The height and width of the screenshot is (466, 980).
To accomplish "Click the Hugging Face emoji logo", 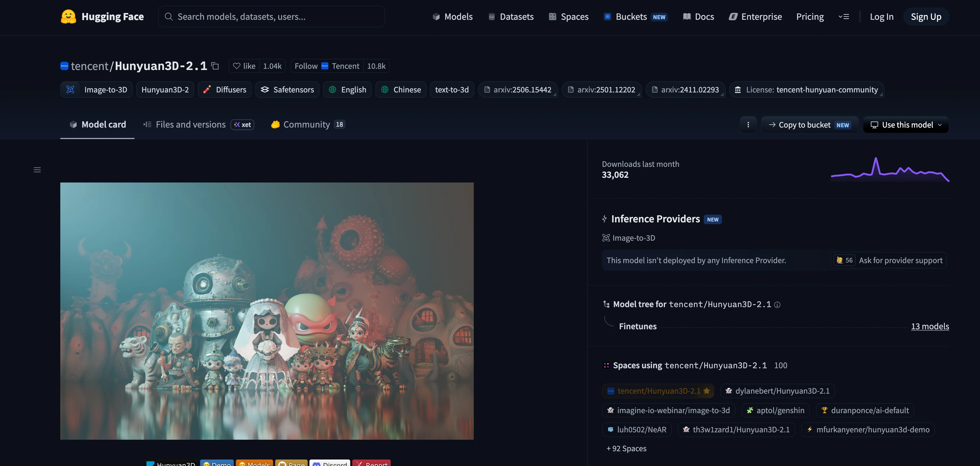I will click(x=69, y=17).
